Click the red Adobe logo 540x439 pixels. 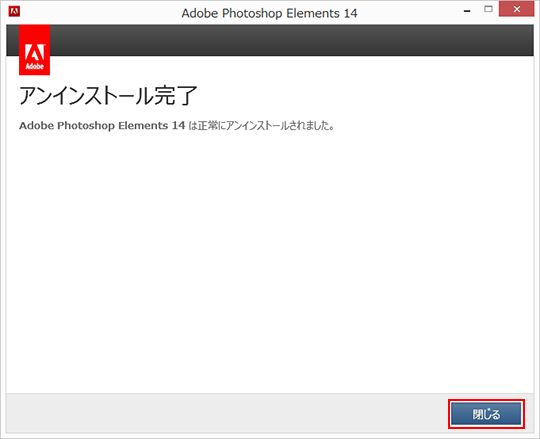point(34,50)
